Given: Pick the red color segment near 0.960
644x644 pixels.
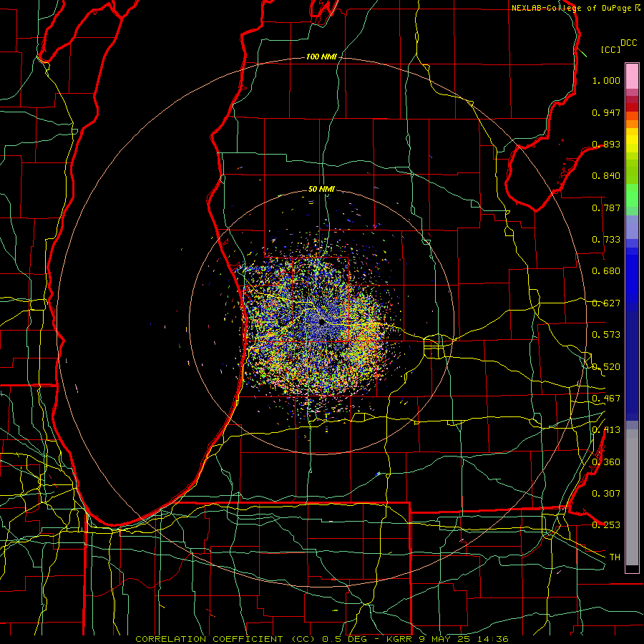Looking at the screenshot, I should [632, 107].
